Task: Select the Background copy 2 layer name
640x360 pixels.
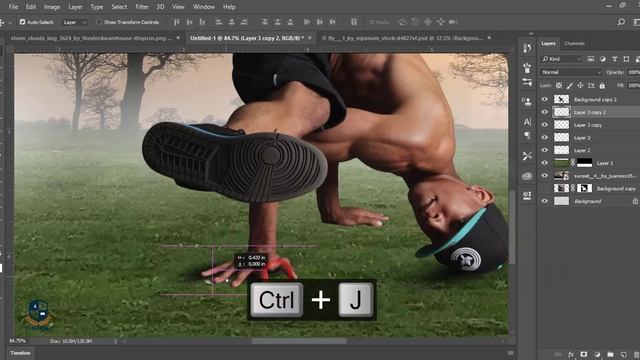Action: (595, 99)
